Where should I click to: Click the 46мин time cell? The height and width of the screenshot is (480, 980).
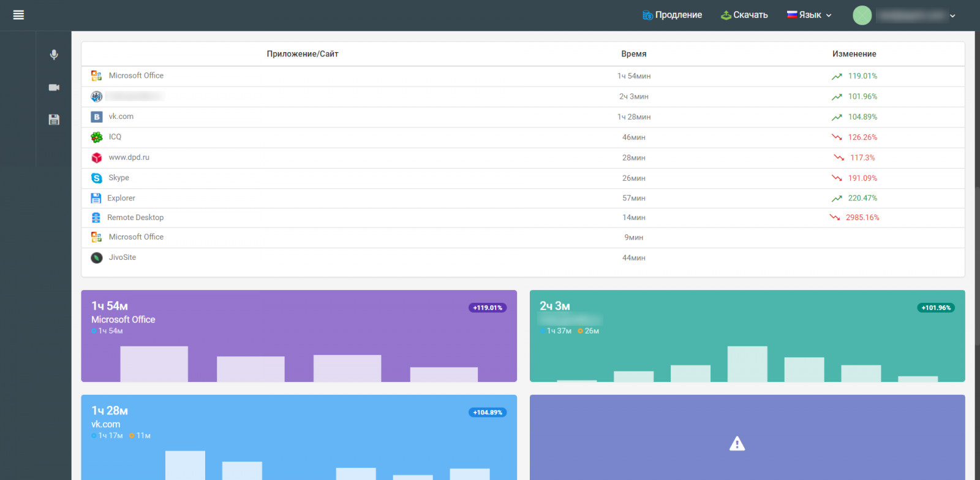[634, 137]
